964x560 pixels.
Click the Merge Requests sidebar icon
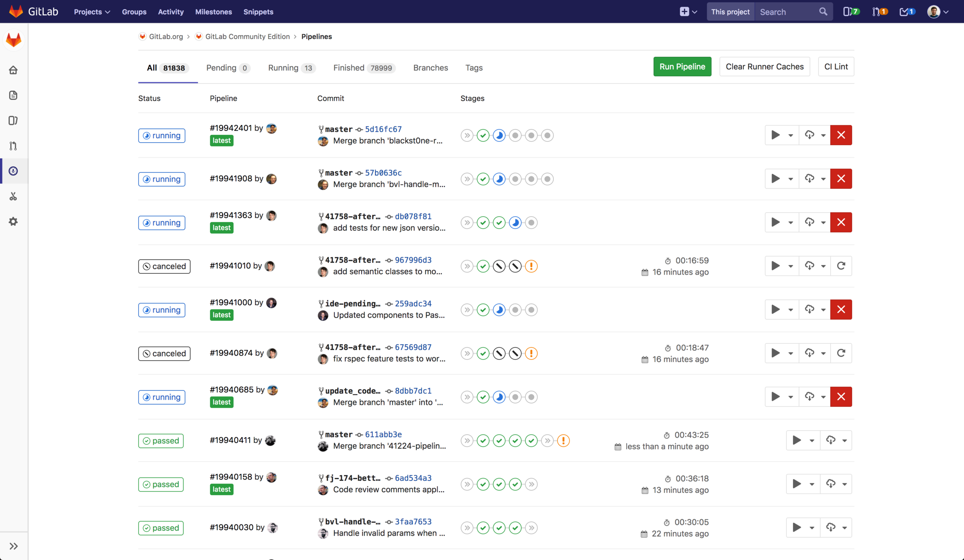pos(13,146)
